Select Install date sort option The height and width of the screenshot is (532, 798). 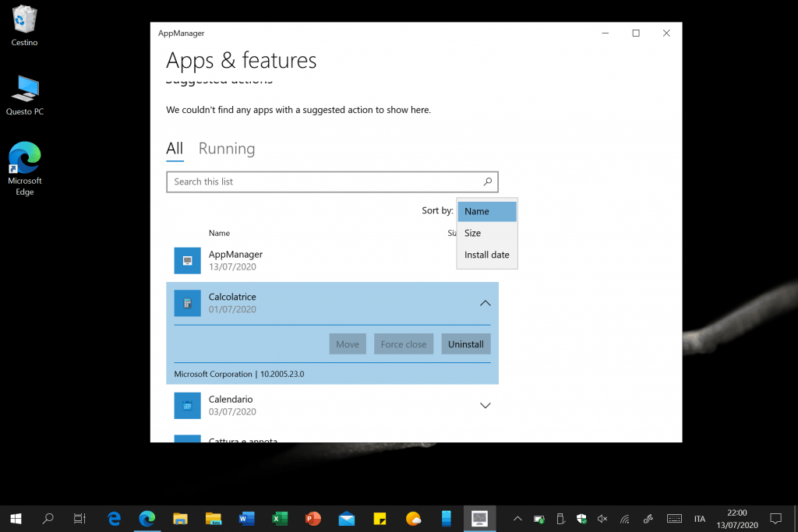(486, 255)
